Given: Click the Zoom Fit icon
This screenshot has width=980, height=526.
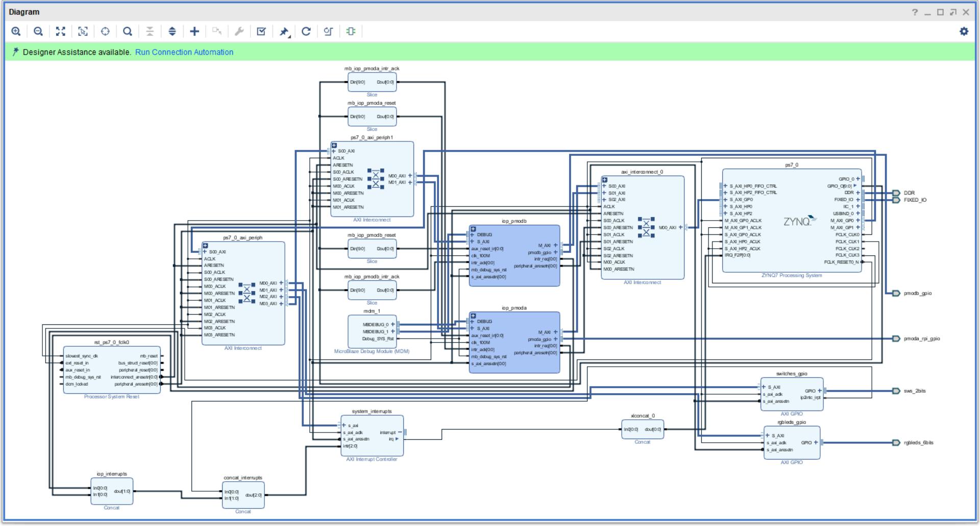Looking at the screenshot, I should tap(61, 32).
